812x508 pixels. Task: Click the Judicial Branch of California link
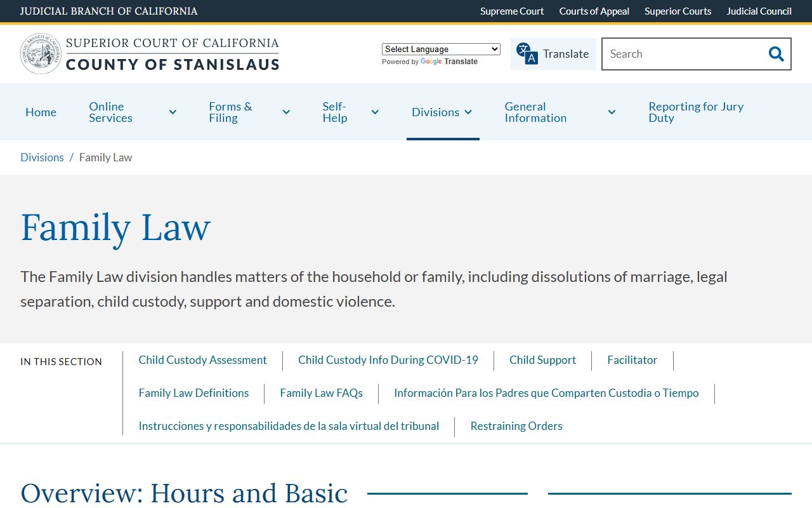point(108,11)
